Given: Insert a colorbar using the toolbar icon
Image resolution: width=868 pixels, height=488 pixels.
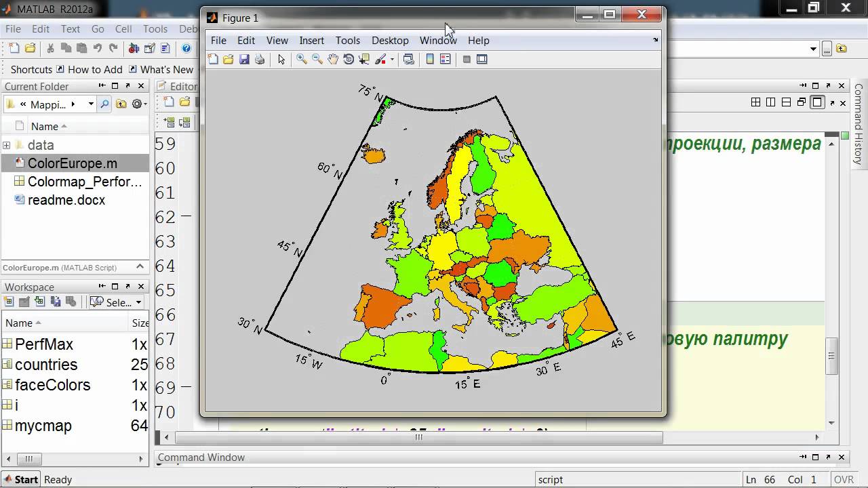Looking at the screenshot, I should coord(430,60).
